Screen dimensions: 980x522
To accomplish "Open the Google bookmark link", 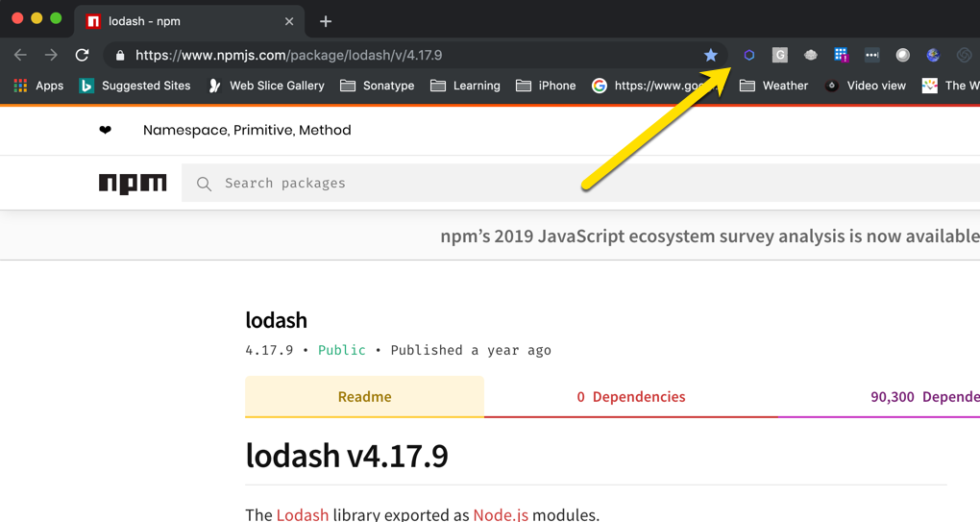I will pos(654,86).
